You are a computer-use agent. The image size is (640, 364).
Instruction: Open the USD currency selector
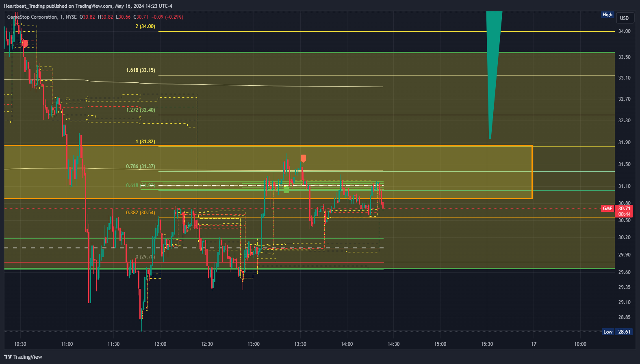click(x=624, y=18)
